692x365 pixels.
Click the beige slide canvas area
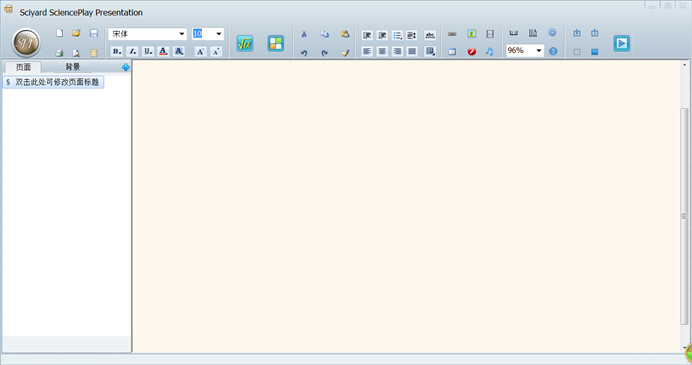pyautogui.click(x=406, y=206)
